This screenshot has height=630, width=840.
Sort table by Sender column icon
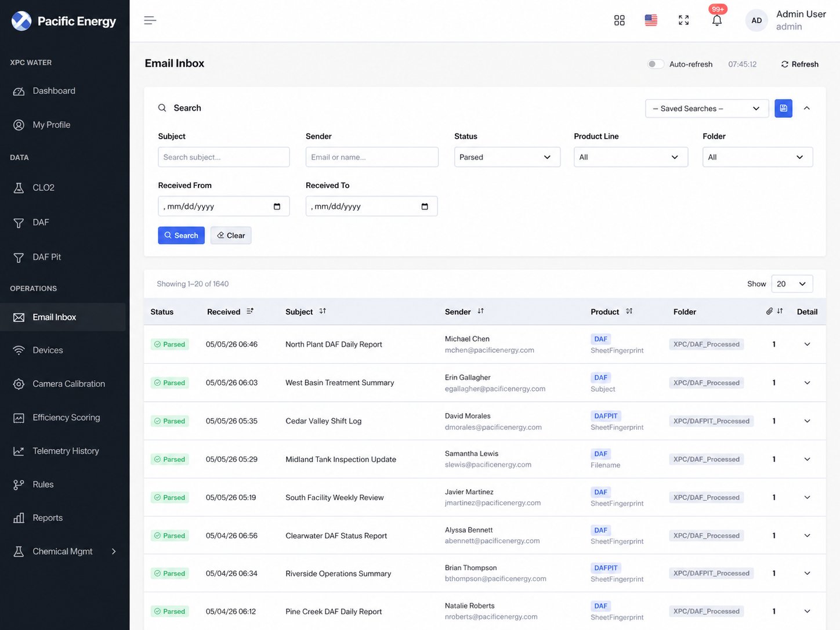(480, 312)
